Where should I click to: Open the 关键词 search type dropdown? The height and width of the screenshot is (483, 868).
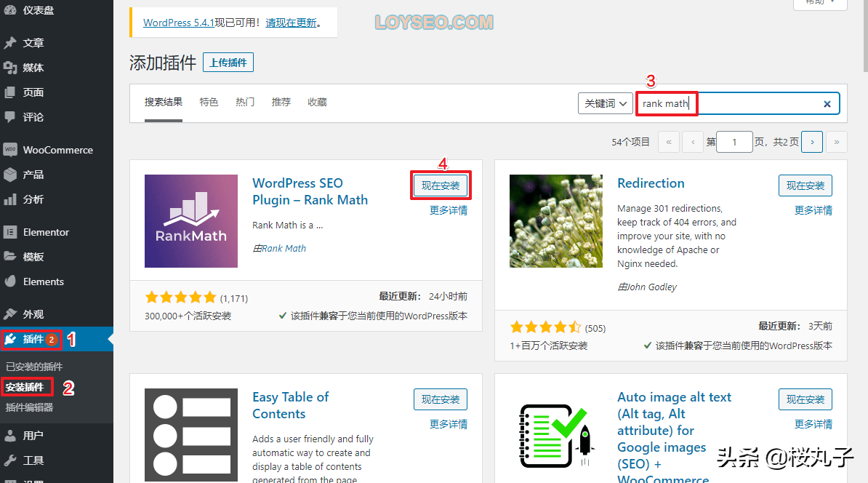click(x=605, y=104)
